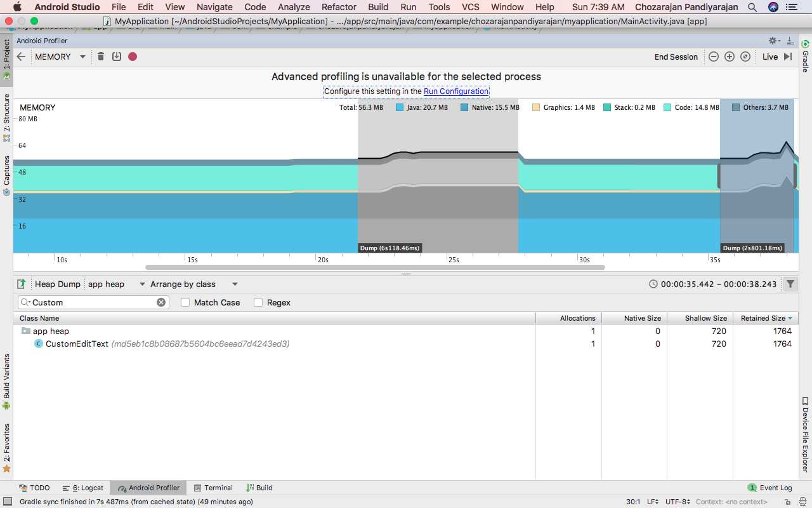Open the Captures side panel
The width and height of the screenshot is (812, 508).
[6, 175]
